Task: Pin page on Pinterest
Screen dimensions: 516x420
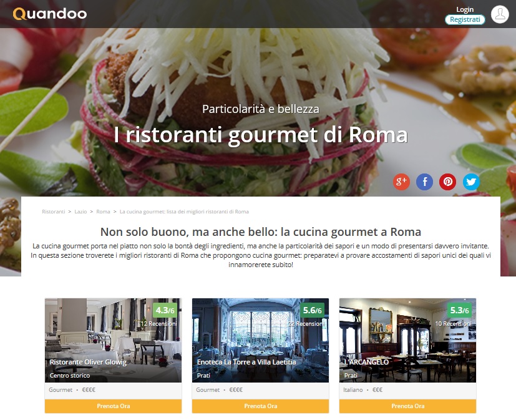Action: pos(447,182)
